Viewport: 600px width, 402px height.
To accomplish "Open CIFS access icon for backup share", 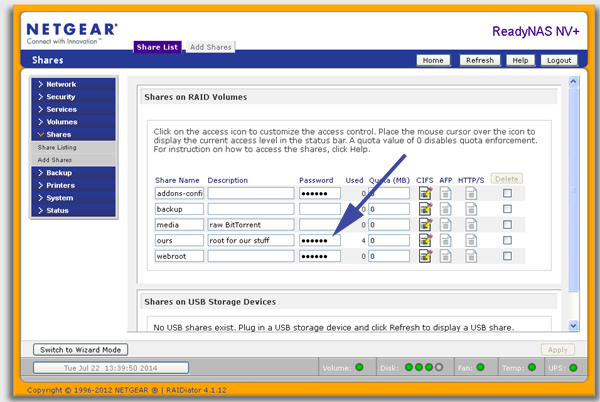I will click(425, 209).
